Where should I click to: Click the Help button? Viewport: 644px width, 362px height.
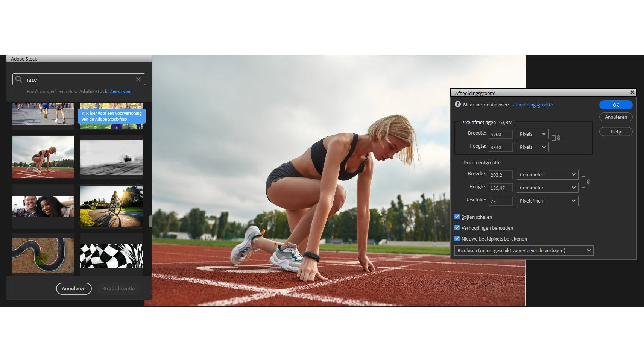point(616,132)
